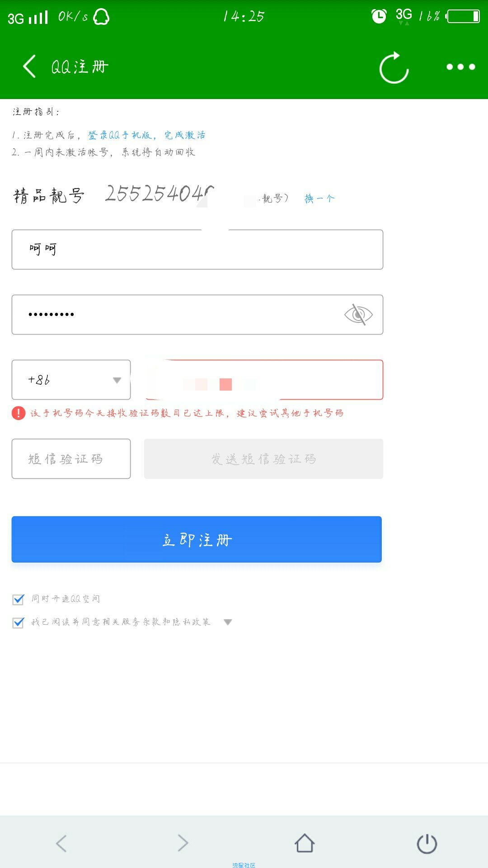Reload the page with the refresh icon

click(x=394, y=67)
